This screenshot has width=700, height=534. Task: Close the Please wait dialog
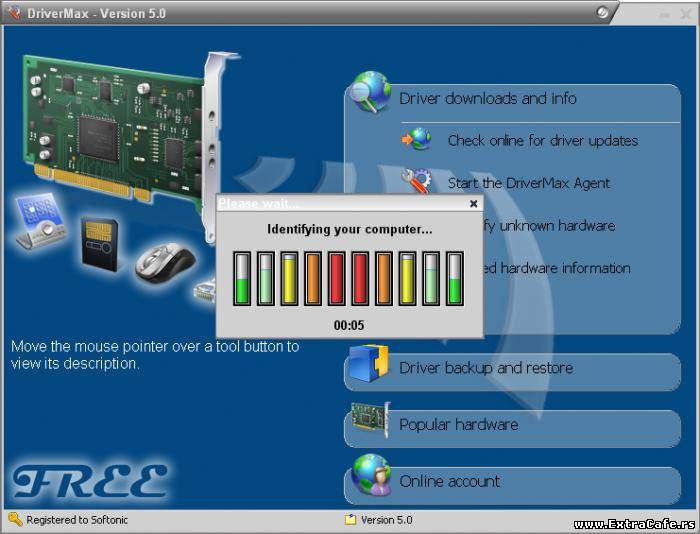coord(474,204)
